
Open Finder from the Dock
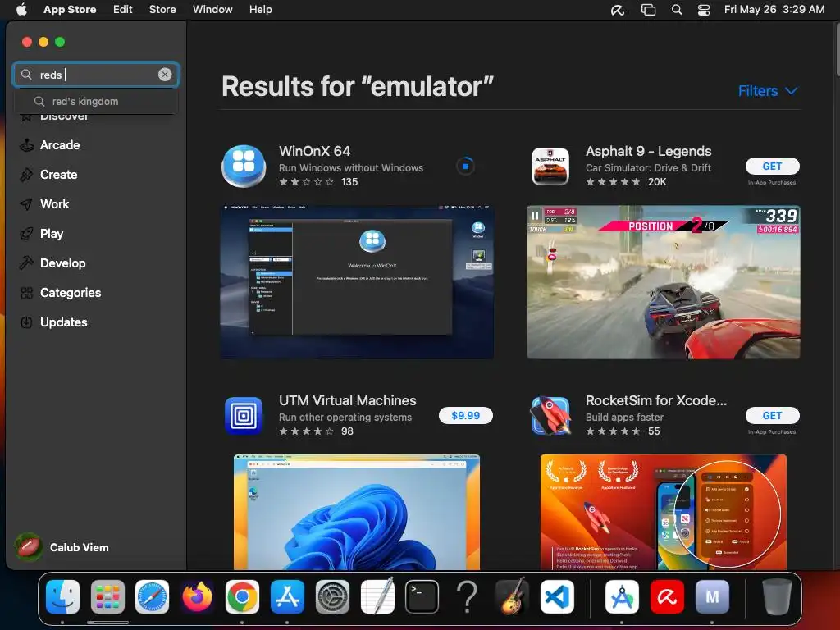62,597
